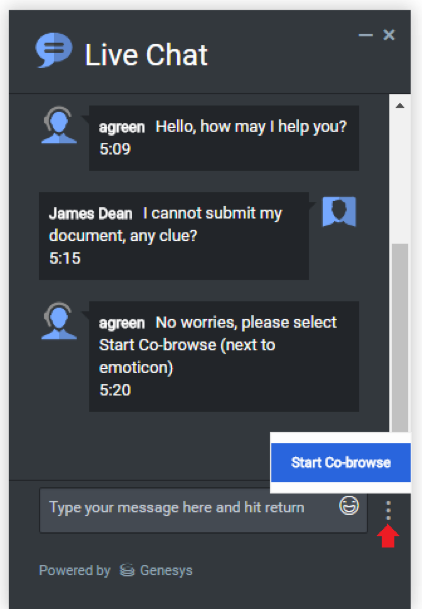Click the Live Chat speech bubble logo

pos(54,50)
